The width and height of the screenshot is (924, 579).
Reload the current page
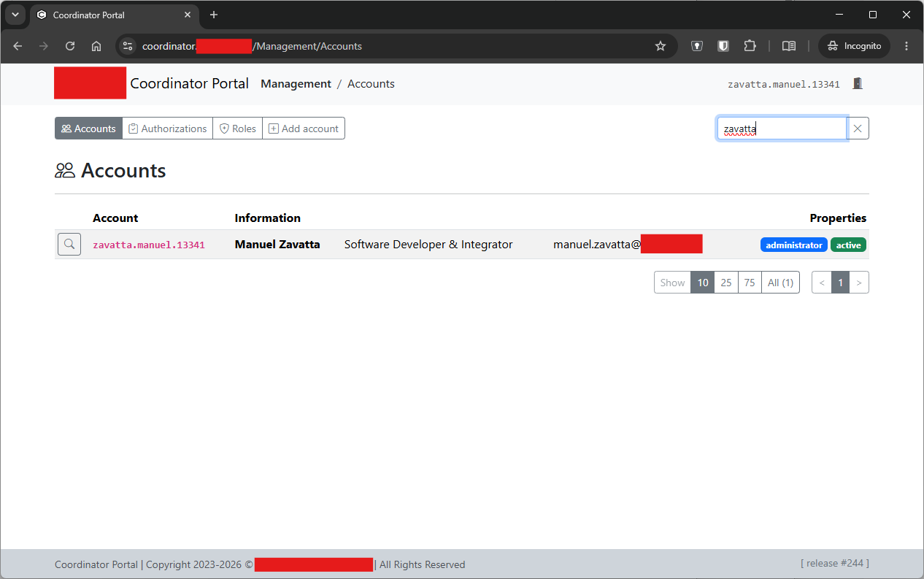[x=70, y=46]
